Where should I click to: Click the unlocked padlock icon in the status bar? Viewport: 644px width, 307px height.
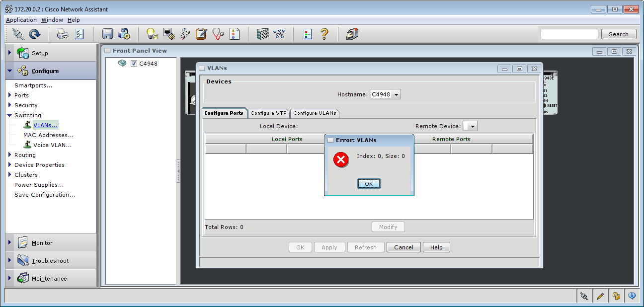[x=616, y=296]
